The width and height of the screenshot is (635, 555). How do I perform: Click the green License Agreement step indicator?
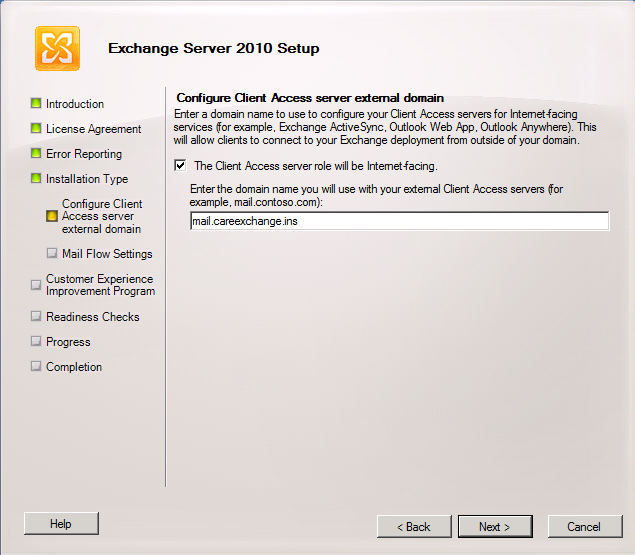36,128
